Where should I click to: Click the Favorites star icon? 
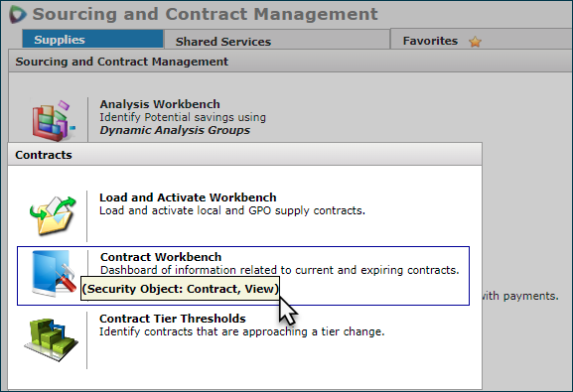pyautogui.click(x=475, y=42)
